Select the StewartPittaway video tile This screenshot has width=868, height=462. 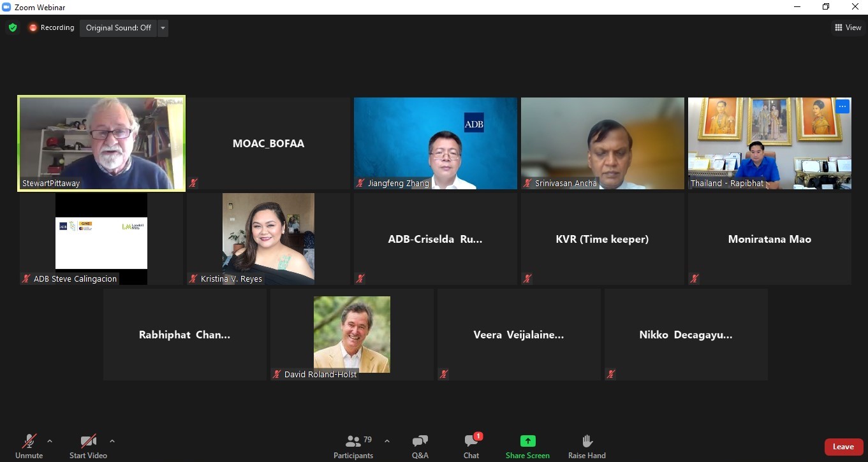(x=101, y=143)
